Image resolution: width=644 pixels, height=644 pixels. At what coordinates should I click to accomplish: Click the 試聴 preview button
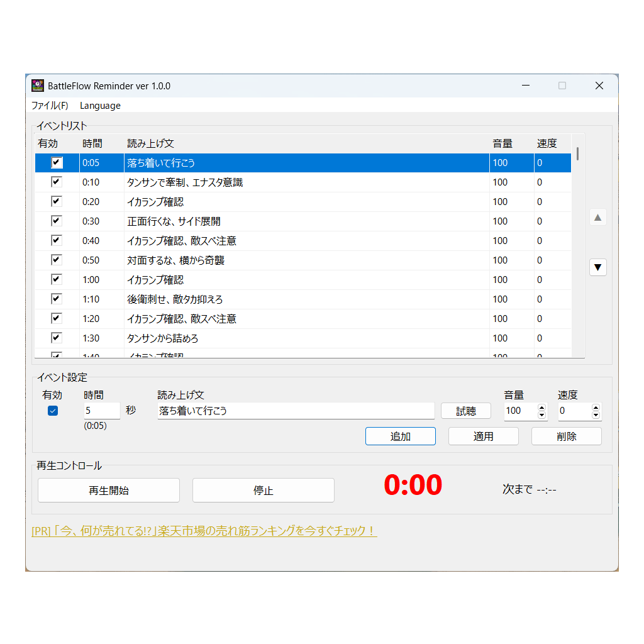(x=465, y=411)
